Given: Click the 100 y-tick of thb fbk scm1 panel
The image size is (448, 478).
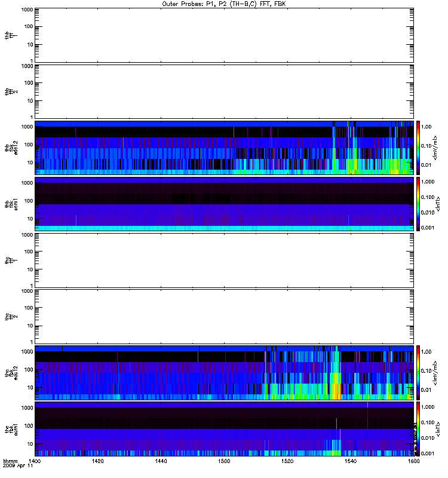Looking at the screenshot, I should coord(29,201).
